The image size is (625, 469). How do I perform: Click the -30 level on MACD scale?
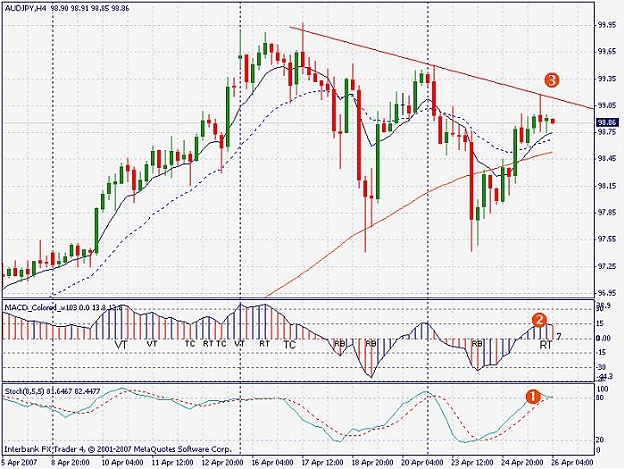click(602, 367)
